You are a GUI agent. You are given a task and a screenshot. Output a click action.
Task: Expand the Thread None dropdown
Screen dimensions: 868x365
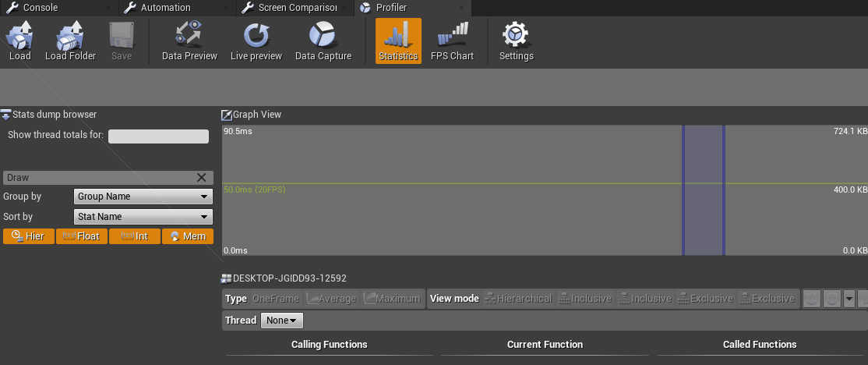click(282, 320)
